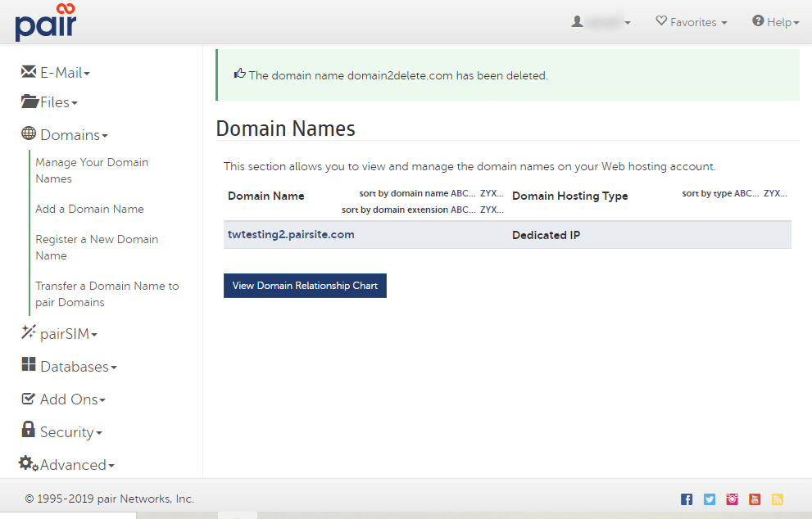
Task: Open the Twitter footer icon
Action: pyautogui.click(x=710, y=499)
